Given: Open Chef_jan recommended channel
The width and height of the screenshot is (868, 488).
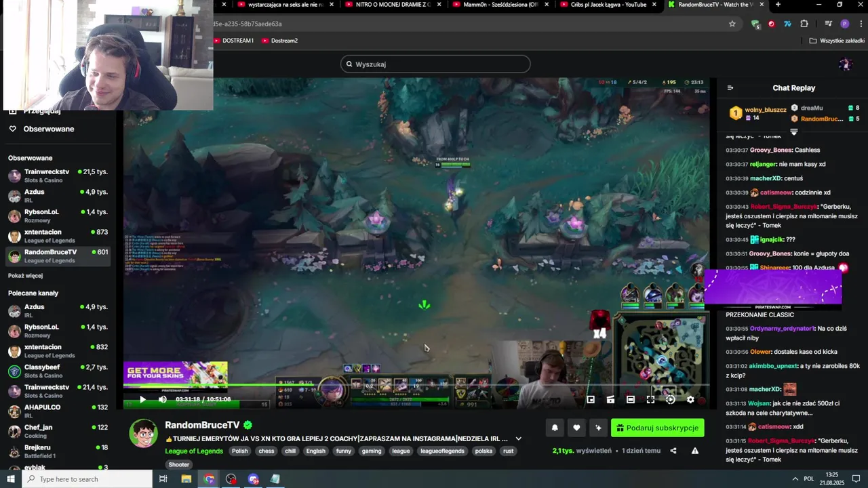Looking at the screenshot, I should click(58, 431).
